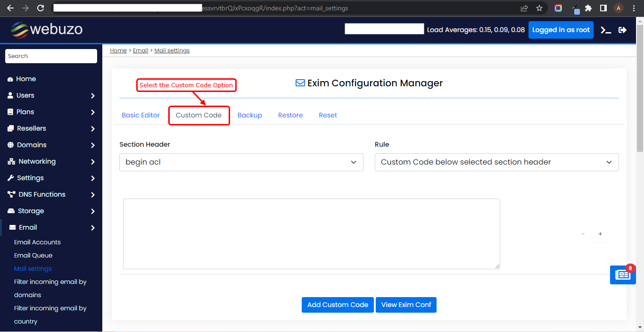
Task: Click the plus button beside the textarea
Action: (x=600, y=234)
